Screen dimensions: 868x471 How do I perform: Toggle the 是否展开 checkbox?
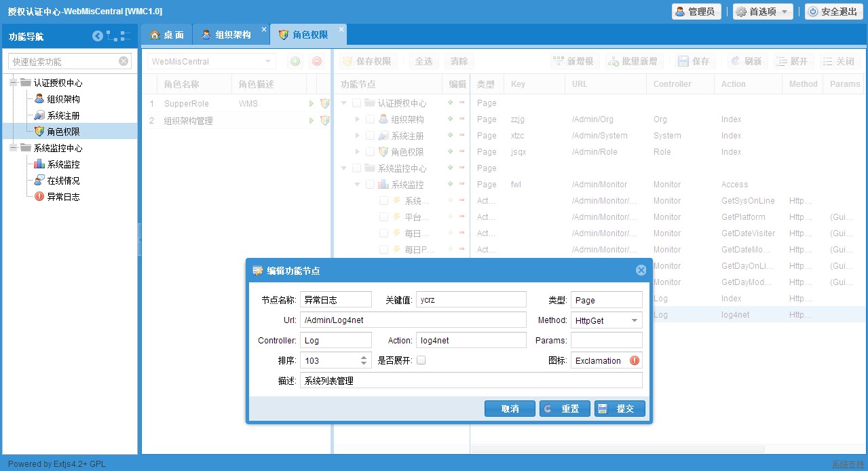point(421,360)
